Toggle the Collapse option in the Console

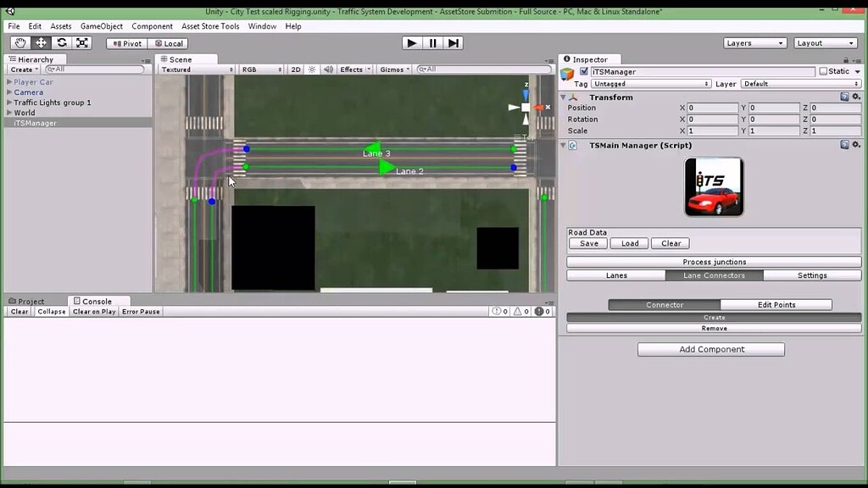(51, 311)
